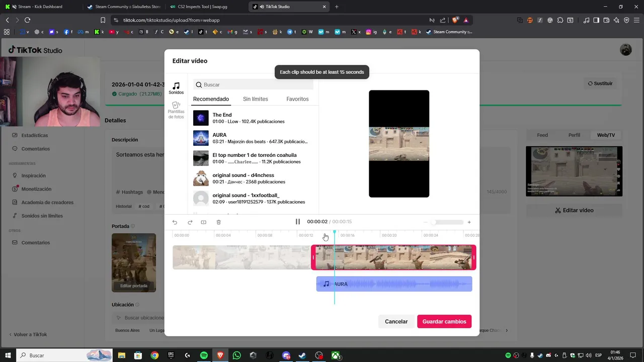Click the video preview in the editor
Image resolution: width=644 pixels, height=362 pixels.
(x=399, y=144)
